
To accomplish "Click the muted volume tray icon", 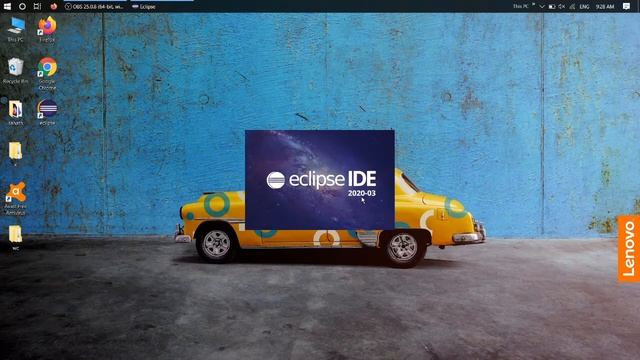I will [x=562, y=7].
